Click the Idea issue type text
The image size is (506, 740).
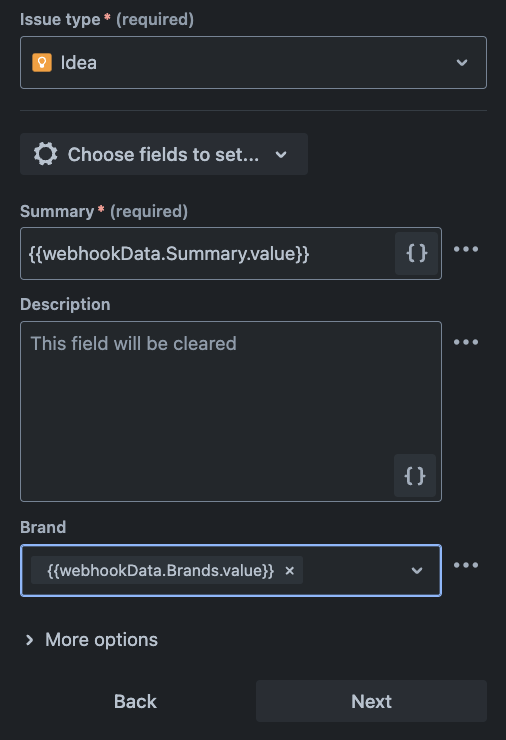pyautogui.click(x=79, y=63)
